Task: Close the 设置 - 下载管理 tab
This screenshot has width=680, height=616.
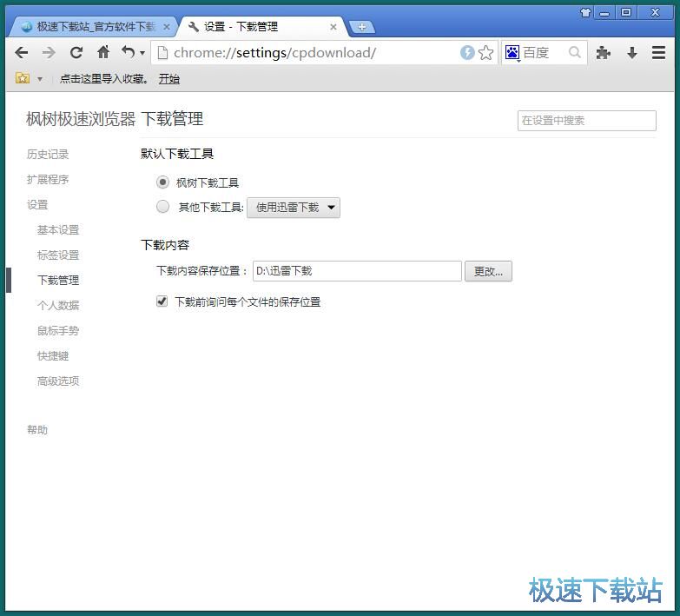Action: tap(333, 27)
